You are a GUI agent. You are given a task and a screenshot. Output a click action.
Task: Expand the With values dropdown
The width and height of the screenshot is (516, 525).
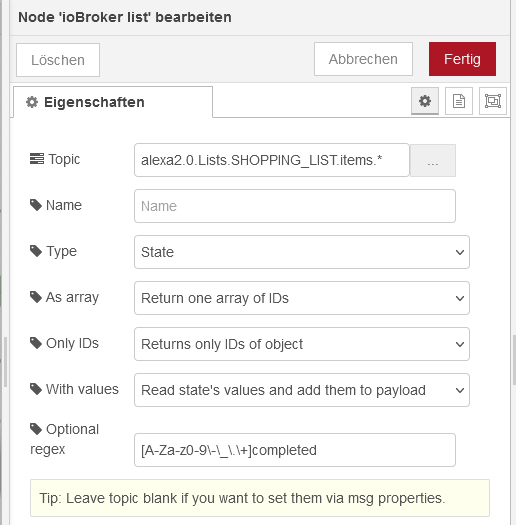pos(302,390)
